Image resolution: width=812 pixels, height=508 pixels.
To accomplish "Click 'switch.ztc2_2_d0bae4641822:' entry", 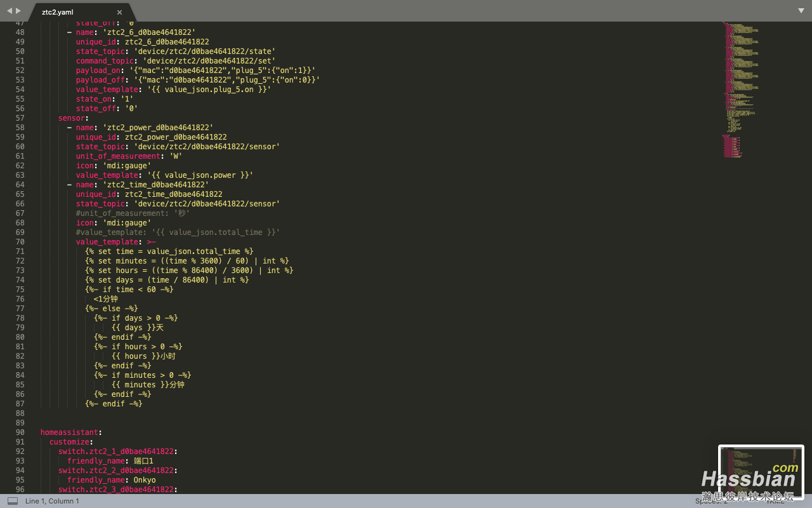I will pos(118,471).
